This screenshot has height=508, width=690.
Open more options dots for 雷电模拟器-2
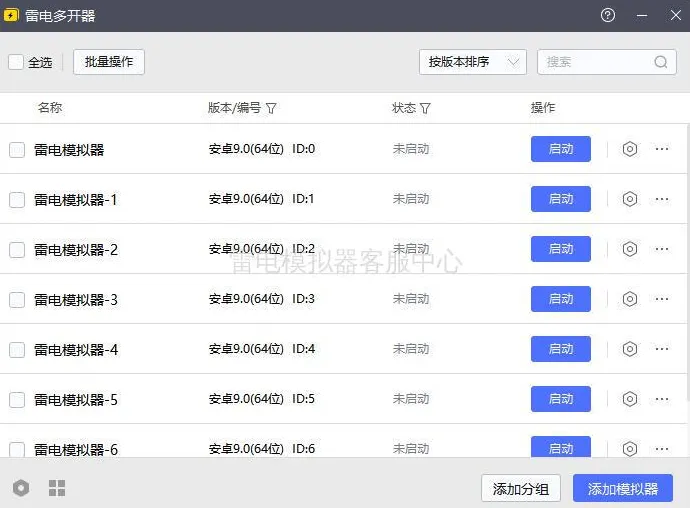click(x=662, y=249)
